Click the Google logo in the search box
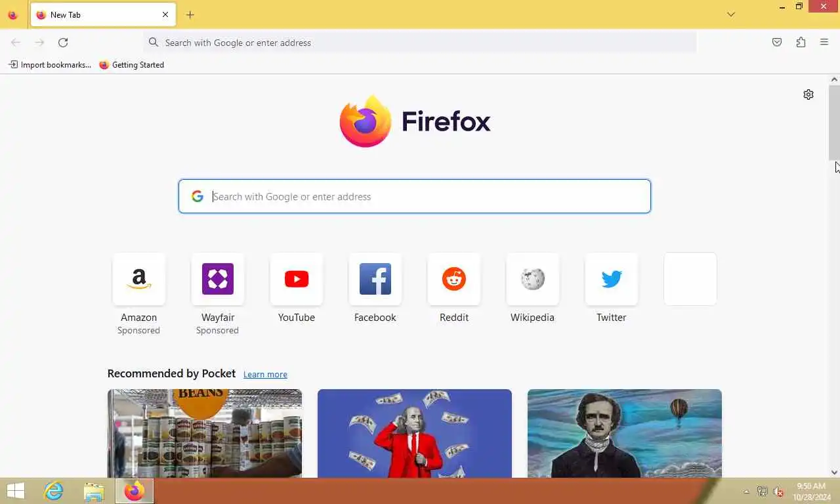This screenshot has height=504, width=840. 198,196
